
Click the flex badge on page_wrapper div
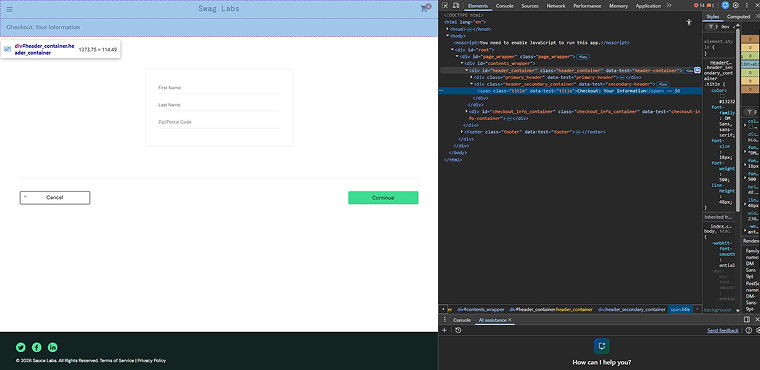tap(583, 57)
